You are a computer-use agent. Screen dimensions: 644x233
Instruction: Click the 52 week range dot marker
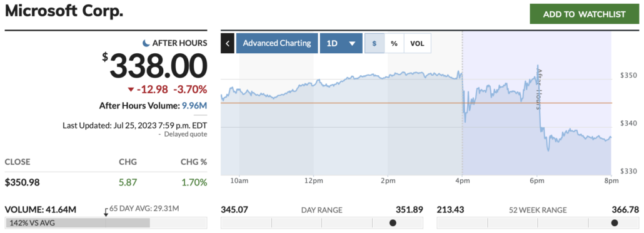point(615,223)
